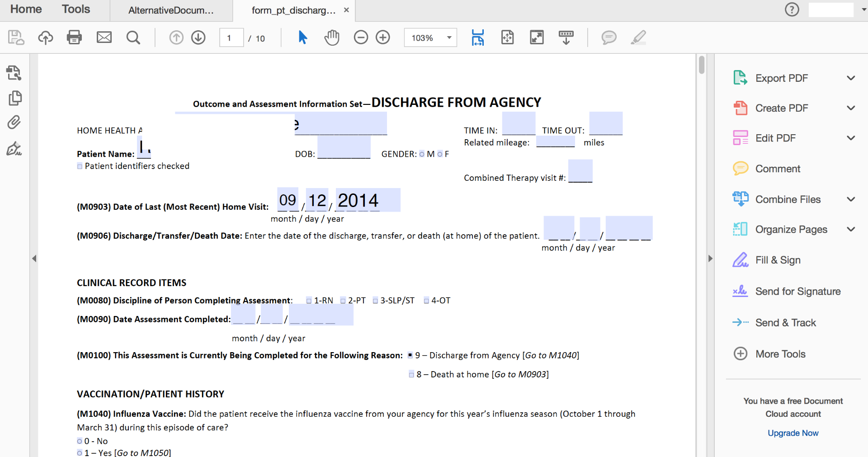Click the vertical scrollbar thumb
The height and width of the screenshot is (457, 868).
pyautogui.click(x=702, y=64)
